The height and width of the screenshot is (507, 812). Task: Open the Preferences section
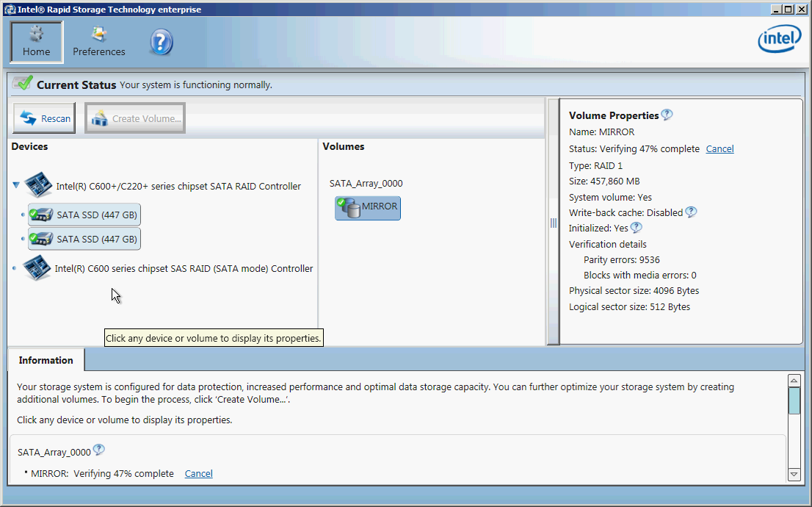pos(99,42)
